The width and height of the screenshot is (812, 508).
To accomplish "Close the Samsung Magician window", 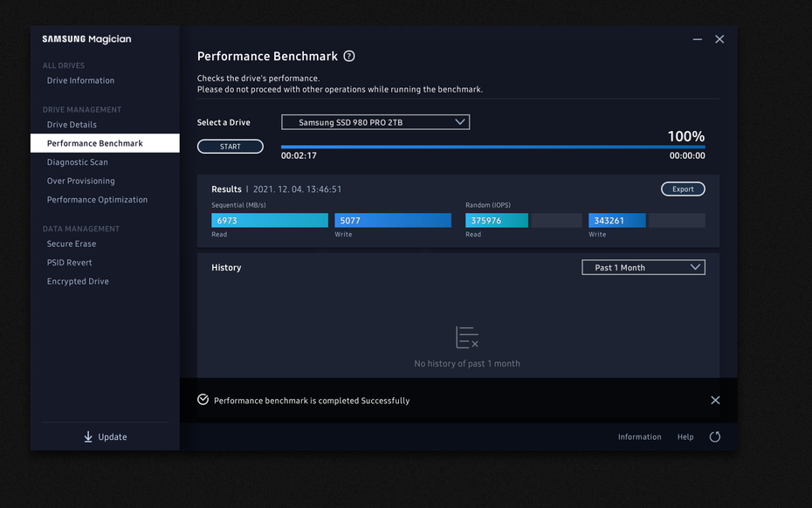I will tap(719, 39).
